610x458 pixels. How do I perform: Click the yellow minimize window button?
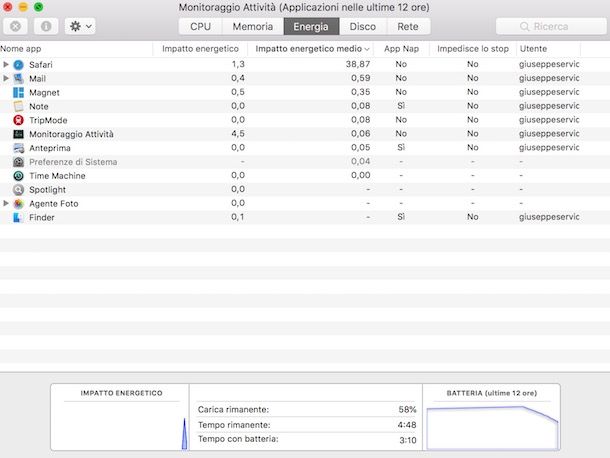[23, 7]
